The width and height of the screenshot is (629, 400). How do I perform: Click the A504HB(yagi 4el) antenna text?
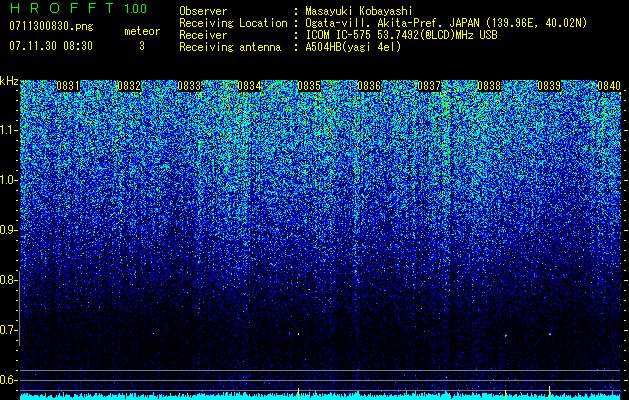[353, 47]
